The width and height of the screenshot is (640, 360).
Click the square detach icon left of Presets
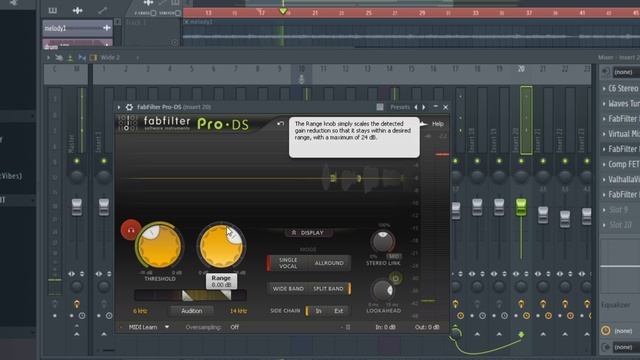click(380, 107)
